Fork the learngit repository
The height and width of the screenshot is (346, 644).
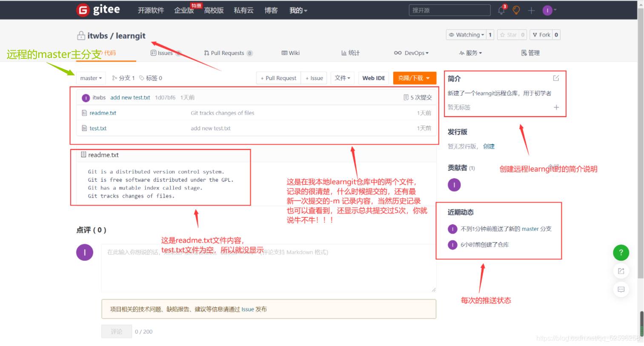click(x=541, y=35)
